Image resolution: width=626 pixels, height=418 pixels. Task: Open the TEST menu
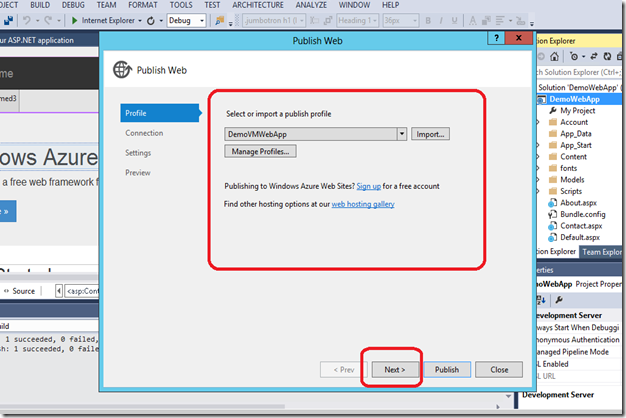[x=212, y=5]
